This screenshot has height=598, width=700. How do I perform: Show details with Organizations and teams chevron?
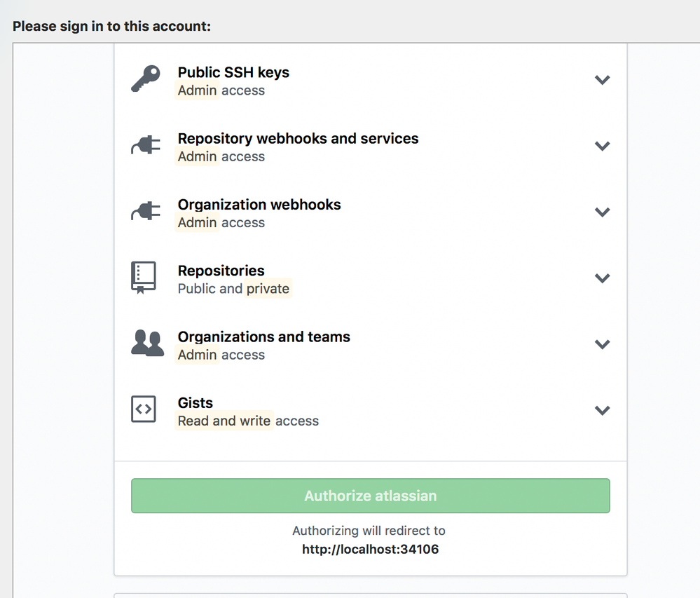(602, 344)
